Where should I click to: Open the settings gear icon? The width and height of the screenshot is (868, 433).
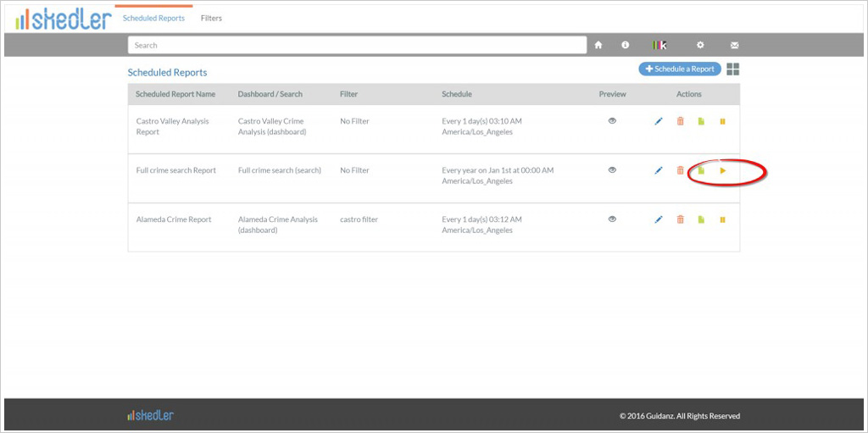[x=700, y=46]
